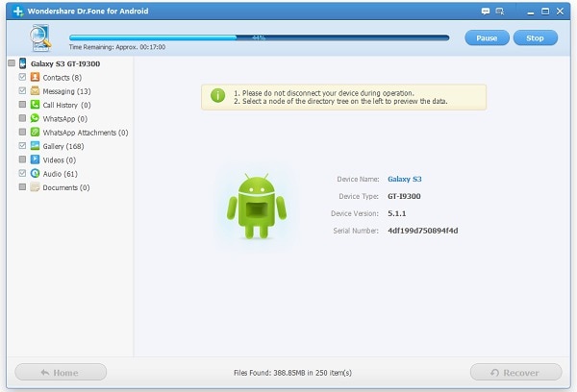Stop the scan with Stop button
The height and width of the screenshot is (392, 577).
click(x=535, y=37)
